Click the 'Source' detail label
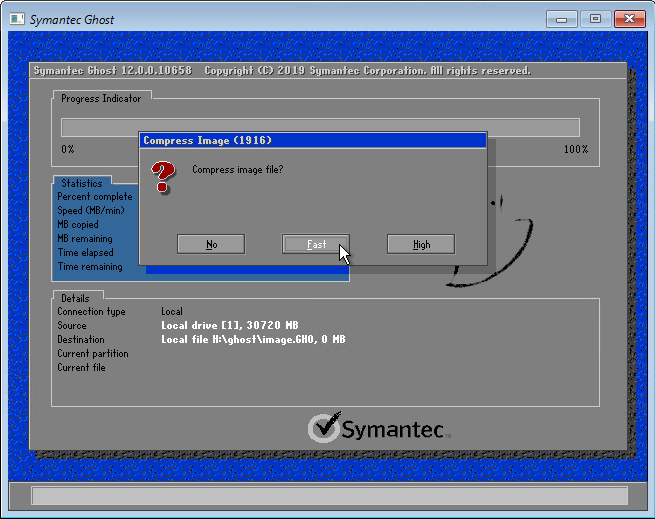The width and height of the screenshot is (655, 519). point(72,326)
